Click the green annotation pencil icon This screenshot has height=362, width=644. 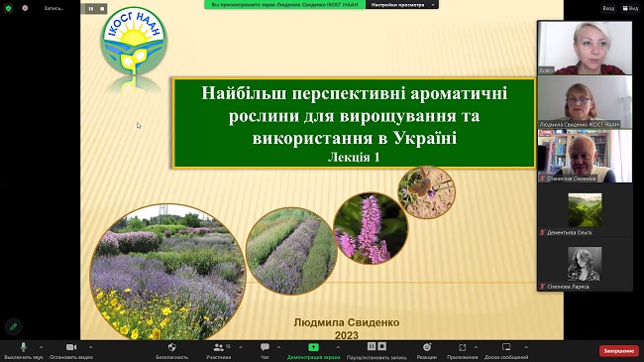click(13, 326)
